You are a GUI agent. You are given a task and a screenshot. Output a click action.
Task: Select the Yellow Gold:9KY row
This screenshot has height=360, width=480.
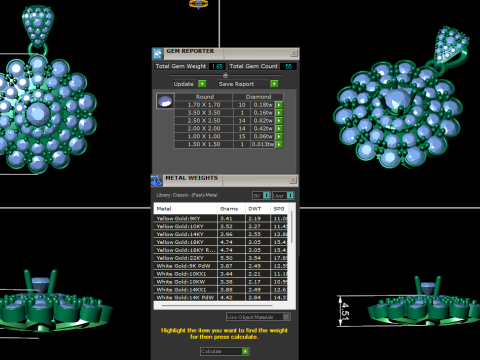point(220,218)
